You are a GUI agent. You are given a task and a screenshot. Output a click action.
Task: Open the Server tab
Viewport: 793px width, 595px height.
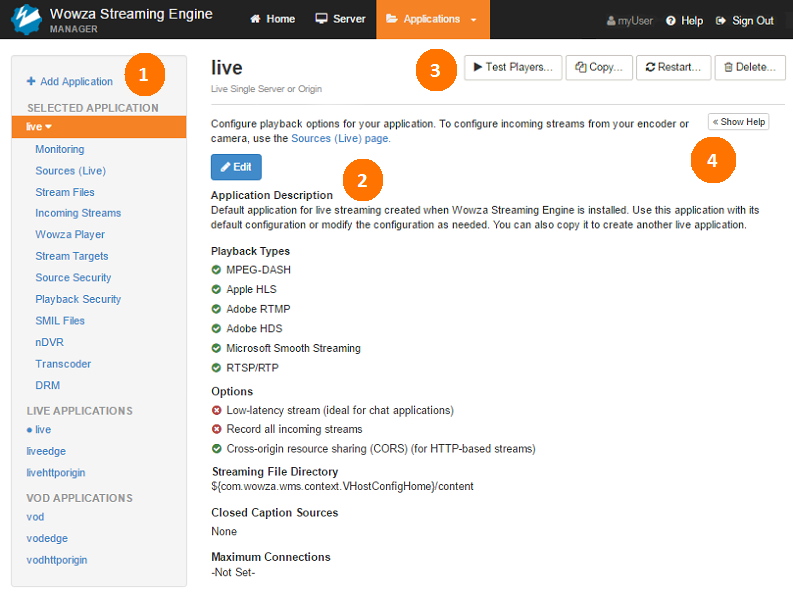340,19
